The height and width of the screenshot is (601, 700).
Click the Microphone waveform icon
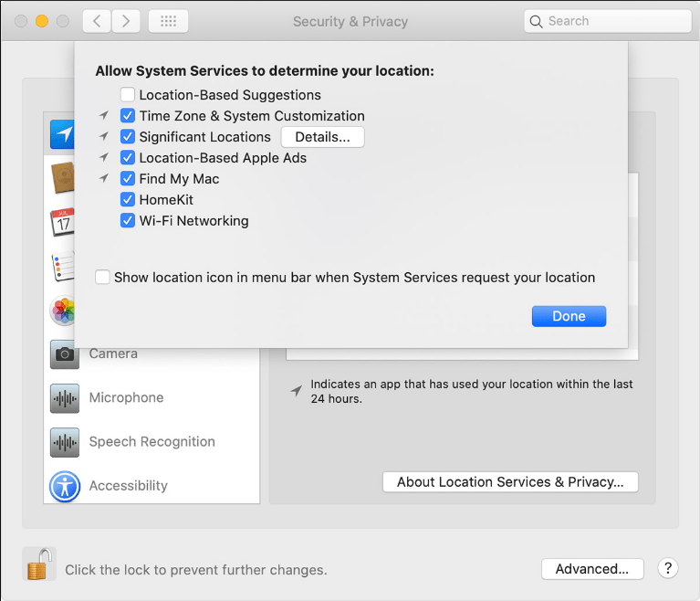pyautogui.click(x=65, y=398)
